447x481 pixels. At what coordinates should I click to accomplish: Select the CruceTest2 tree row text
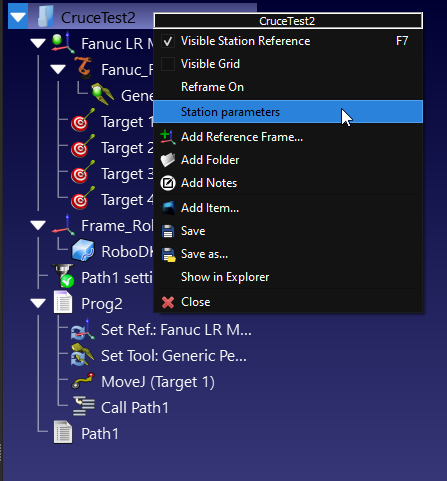pos(98,17)
